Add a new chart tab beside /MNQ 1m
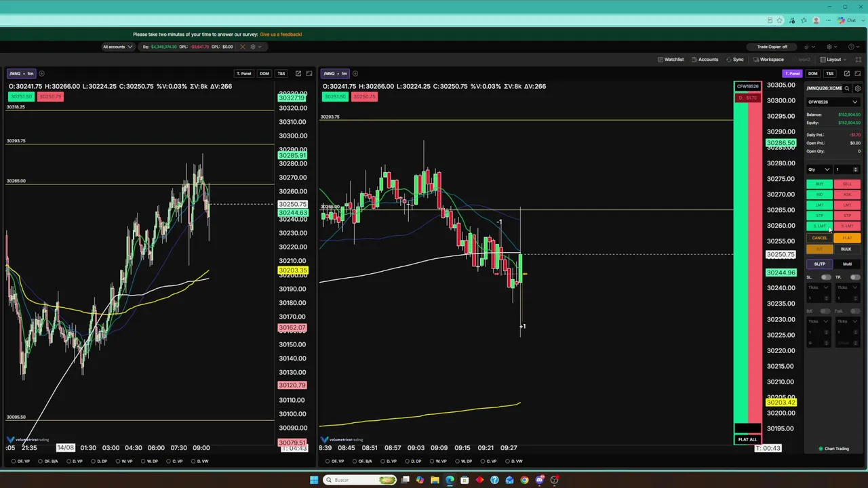This screenshot has height=488, width=868. 355,73
